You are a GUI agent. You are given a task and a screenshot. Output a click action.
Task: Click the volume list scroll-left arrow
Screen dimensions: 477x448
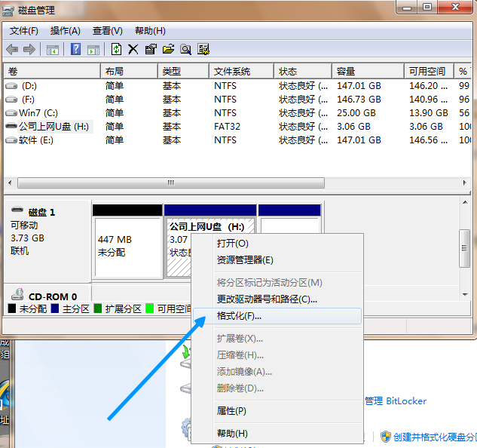10,183
